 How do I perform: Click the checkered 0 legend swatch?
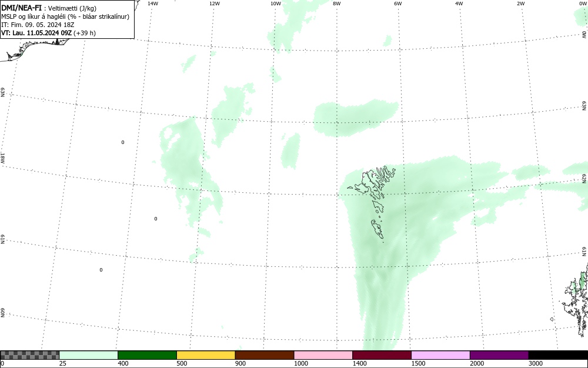(x=29, y=355)
